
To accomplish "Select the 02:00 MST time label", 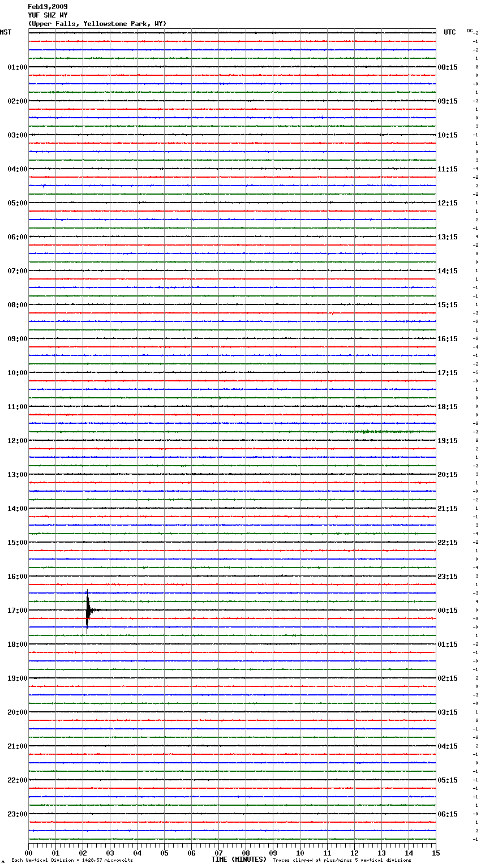I will [17, 101].
